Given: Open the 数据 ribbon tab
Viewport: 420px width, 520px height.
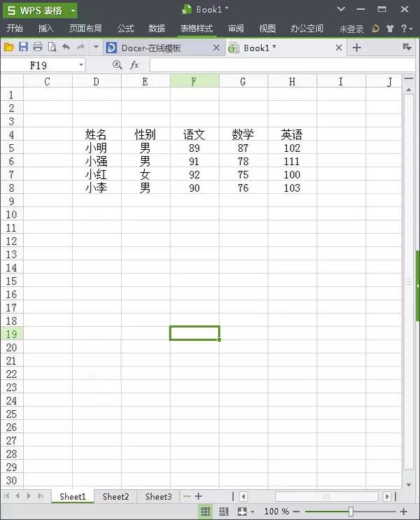Looking at the screenshot, I should point(157,29).
